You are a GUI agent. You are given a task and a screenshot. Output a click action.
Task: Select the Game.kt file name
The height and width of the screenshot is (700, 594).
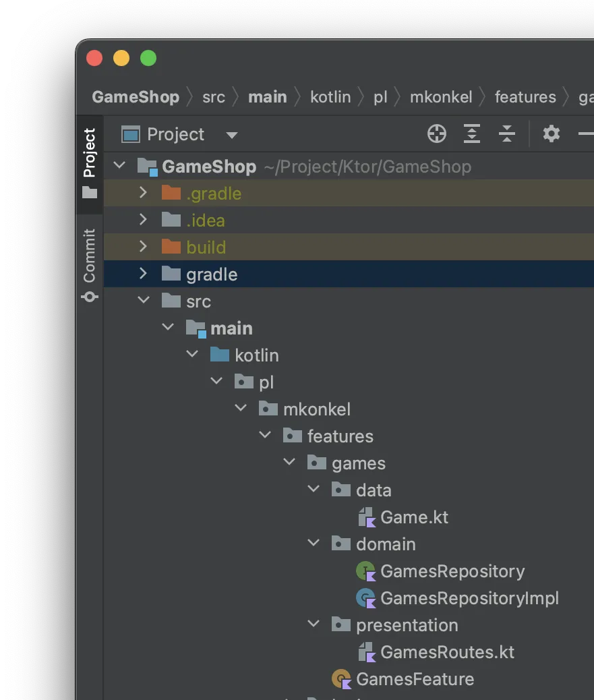click(x=414, y=517)
